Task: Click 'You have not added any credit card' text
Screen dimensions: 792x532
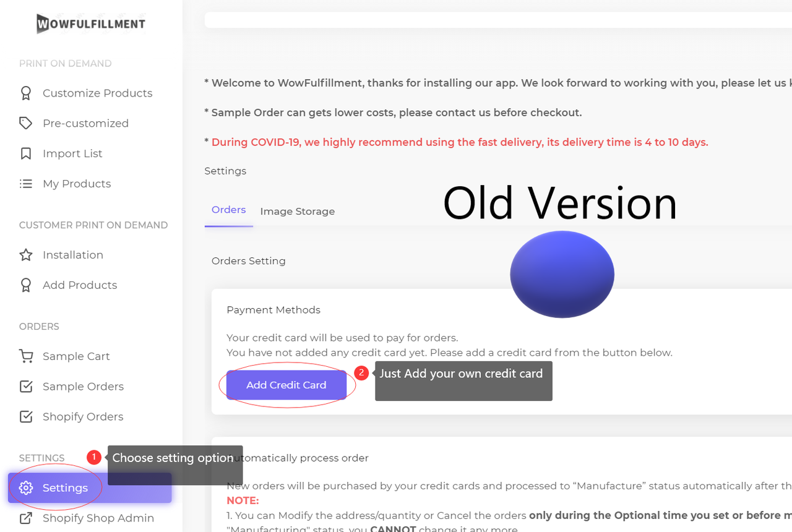Action: [x=449, y=353]
